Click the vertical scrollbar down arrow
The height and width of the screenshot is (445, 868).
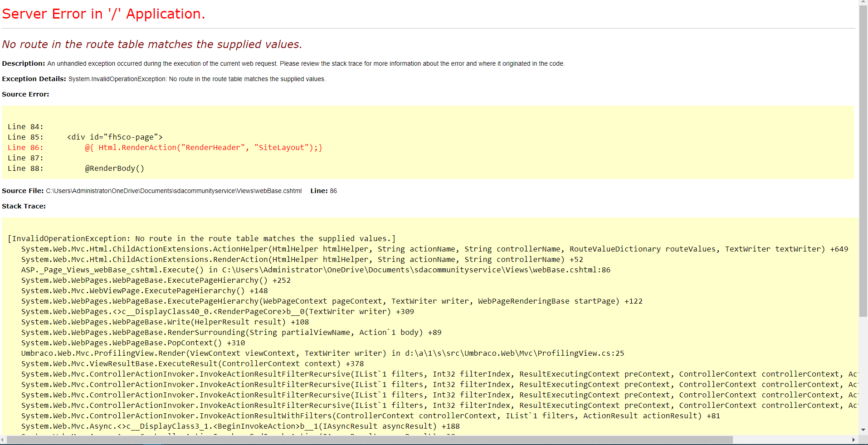pyautogui.click(x=863, y=430)
